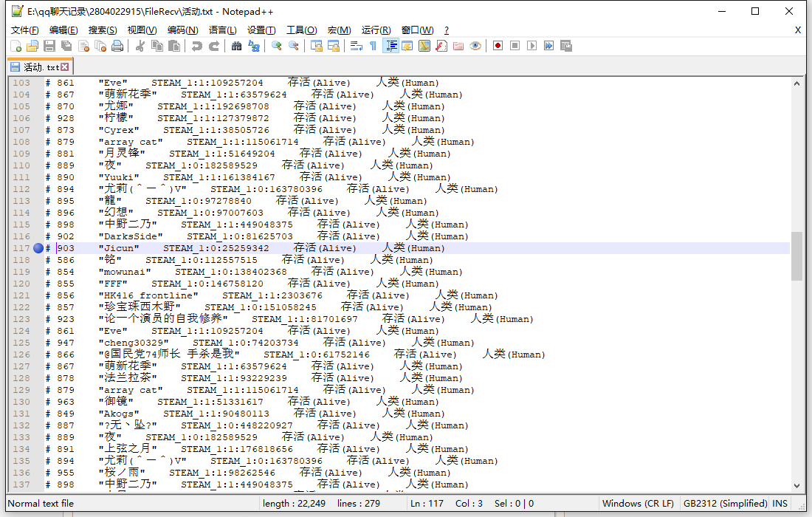Click the Open file toolbar icon

click(x=32, y=46)
